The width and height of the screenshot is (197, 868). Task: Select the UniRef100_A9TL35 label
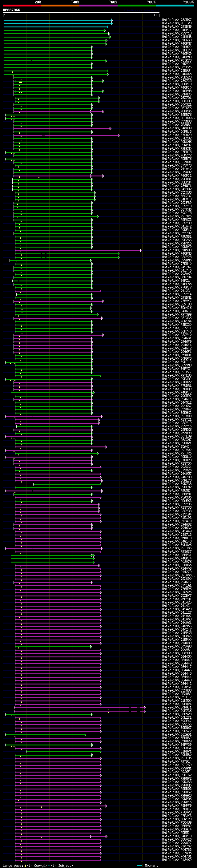(x=177, y=758)
